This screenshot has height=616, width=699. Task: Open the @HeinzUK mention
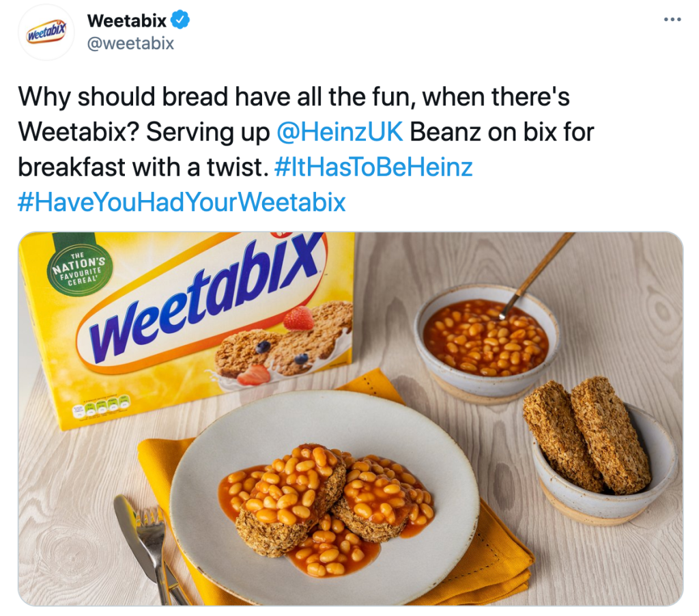point(340,132)
